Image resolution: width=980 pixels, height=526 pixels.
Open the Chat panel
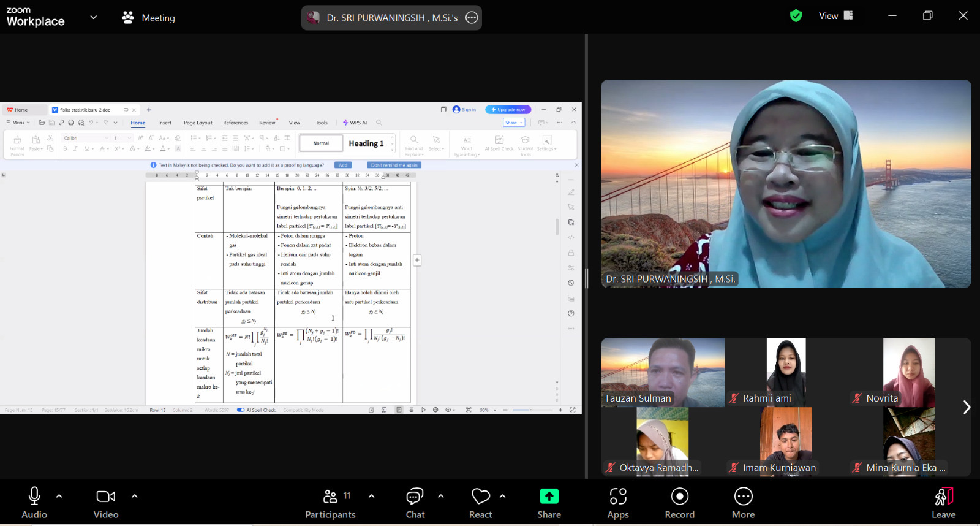pyautogui.click(x=415, y=502)
